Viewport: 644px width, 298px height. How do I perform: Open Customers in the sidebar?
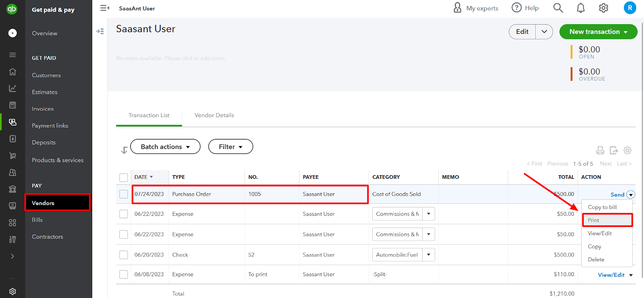pos(46,75)
